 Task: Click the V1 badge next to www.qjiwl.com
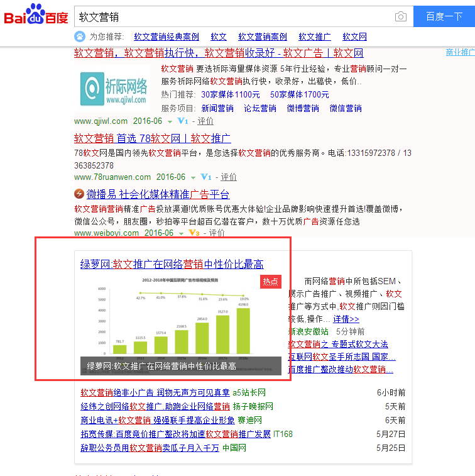(183, 121)
